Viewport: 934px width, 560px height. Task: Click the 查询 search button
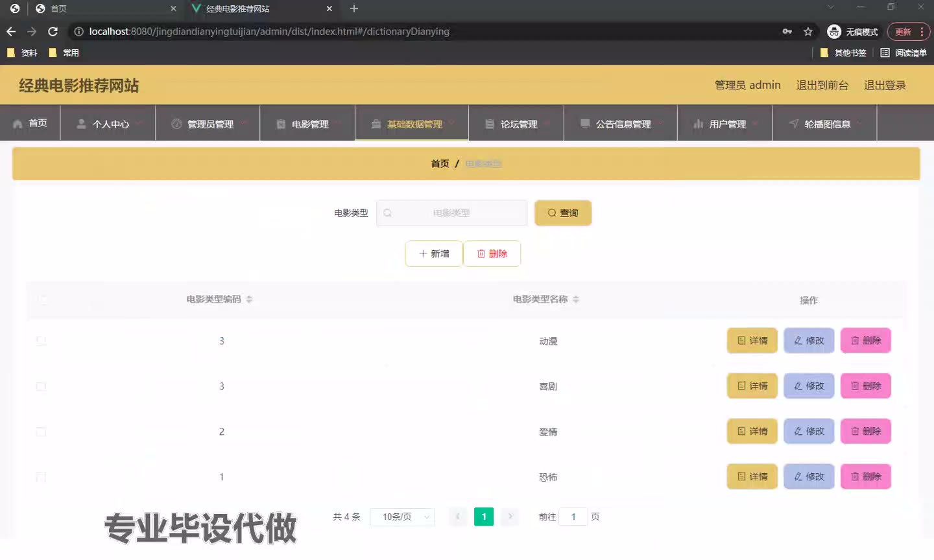click(563, 213)
